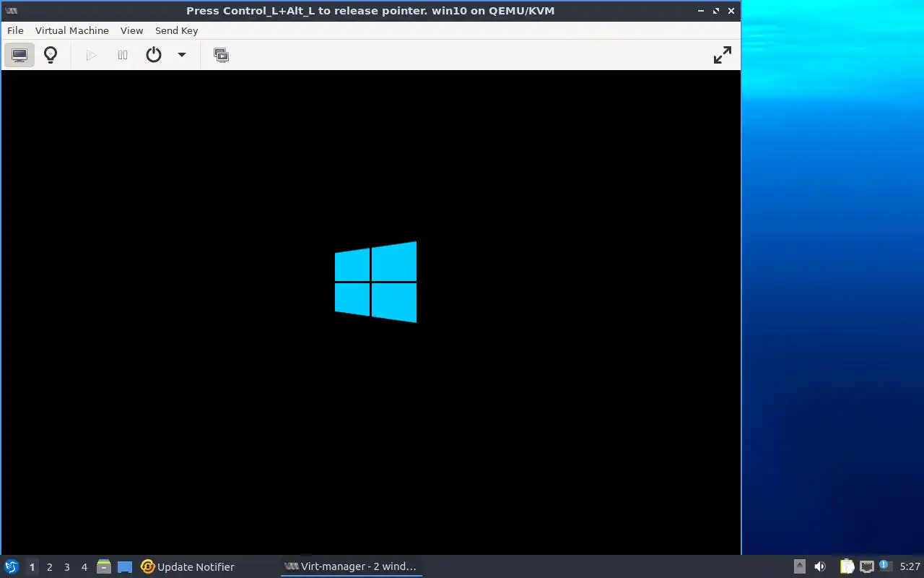Select the Virt-manager taskbar entry

click(x=351, y=567)
